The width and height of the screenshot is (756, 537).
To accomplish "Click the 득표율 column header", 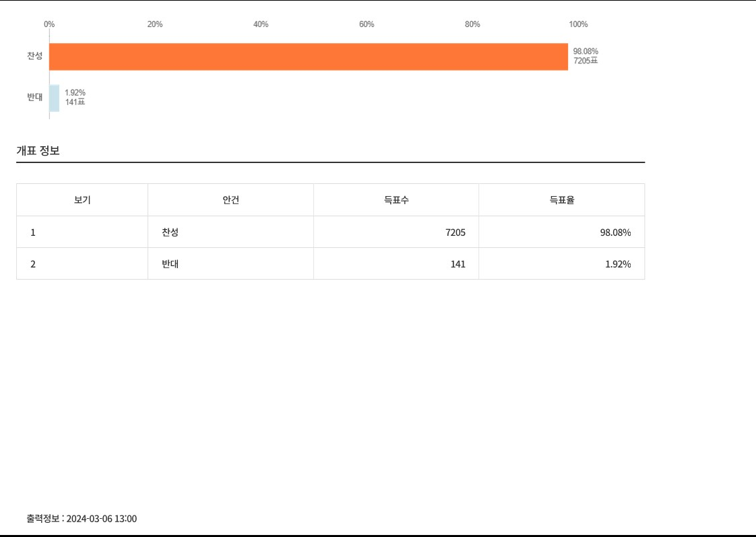I will tap(561, 200).
